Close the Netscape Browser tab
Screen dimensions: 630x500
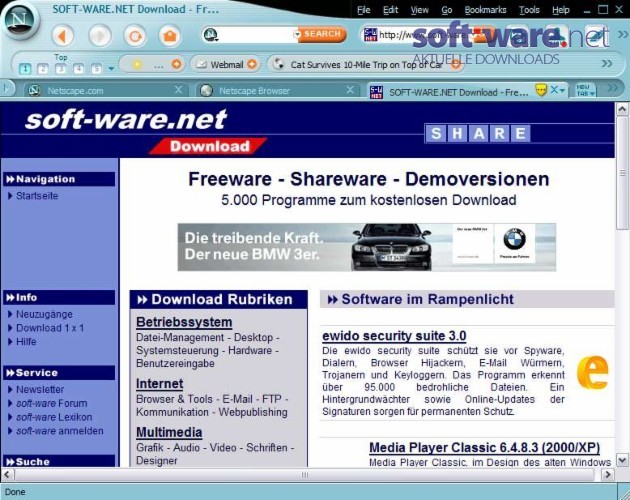pos(350,90)
